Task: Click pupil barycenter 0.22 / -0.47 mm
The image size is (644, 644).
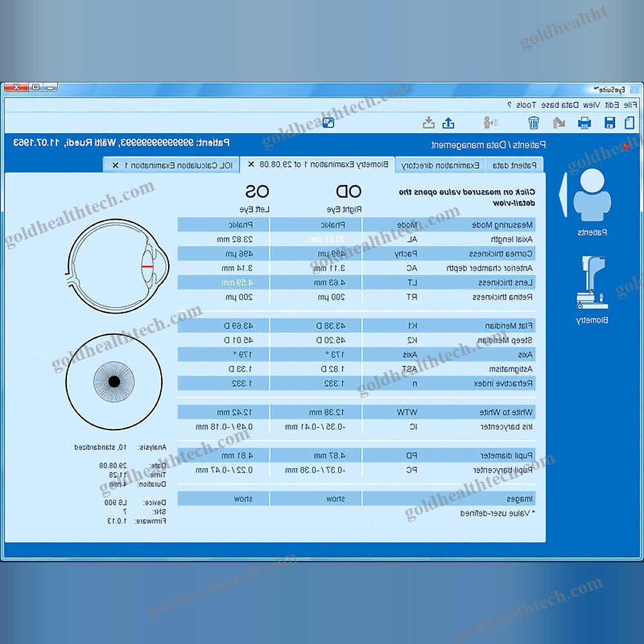Action: (x=223, y=470)
